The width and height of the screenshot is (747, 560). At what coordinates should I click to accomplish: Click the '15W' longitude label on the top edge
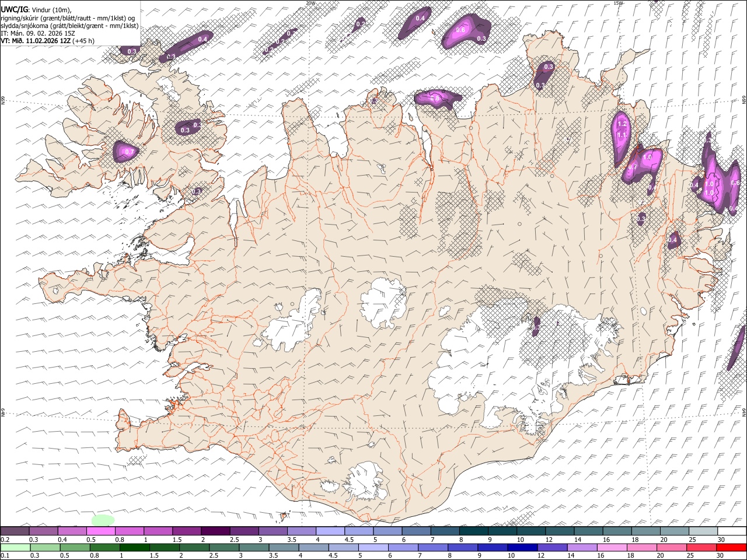618,3
